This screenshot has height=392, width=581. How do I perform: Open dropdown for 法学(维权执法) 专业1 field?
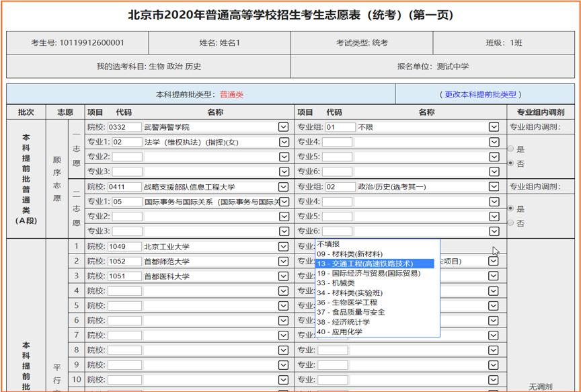click(284, 141)
